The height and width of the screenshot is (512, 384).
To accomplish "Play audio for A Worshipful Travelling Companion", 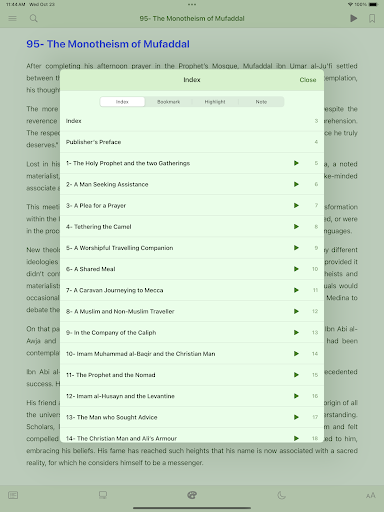I will click(x=296, y=248).
